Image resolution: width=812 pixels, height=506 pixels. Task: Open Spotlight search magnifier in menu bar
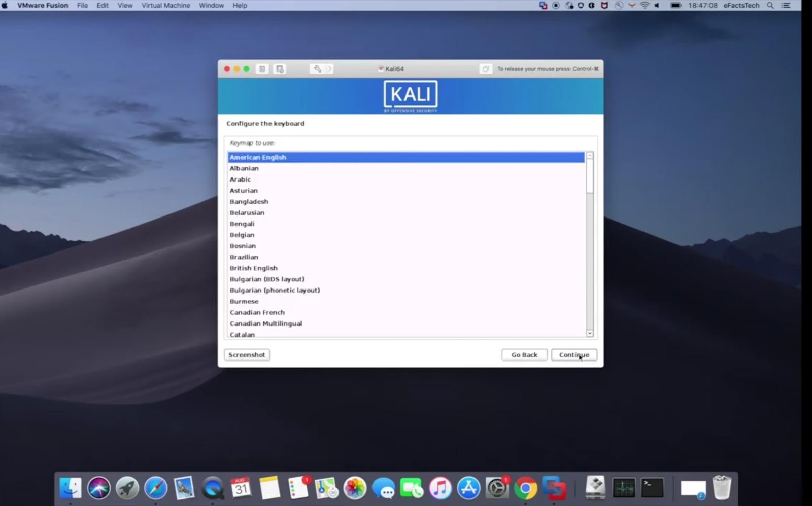(770, 6)
